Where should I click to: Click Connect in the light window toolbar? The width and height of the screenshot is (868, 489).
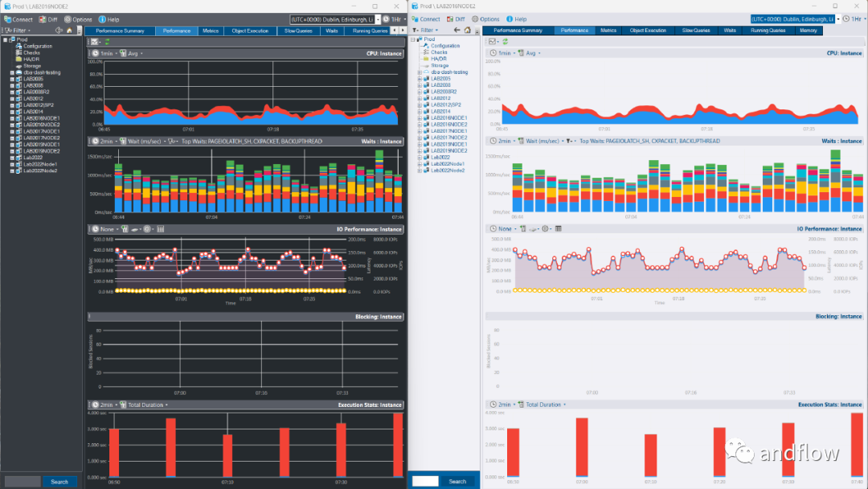pos(426,18)
